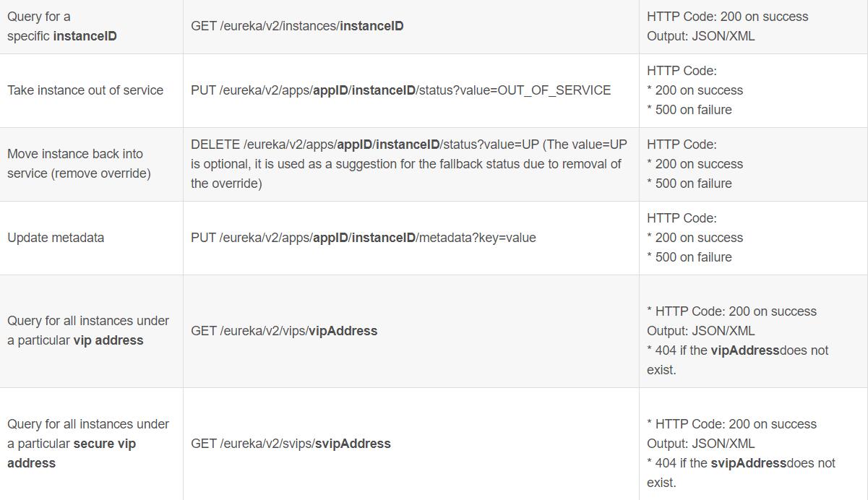Click '404 if the vipAddress does not exist' text
Screen dimensions: 868x500
[x=737, y=360]
